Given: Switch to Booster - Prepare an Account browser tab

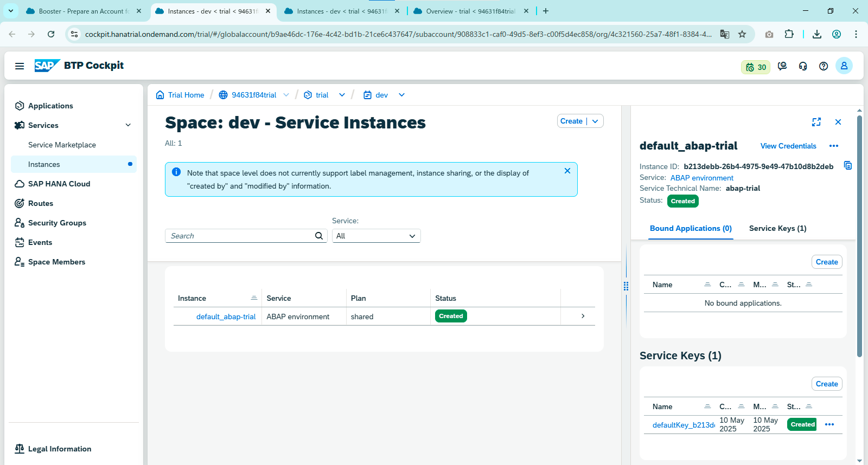Looking at the screenshot, I should (x=84, y=11).
